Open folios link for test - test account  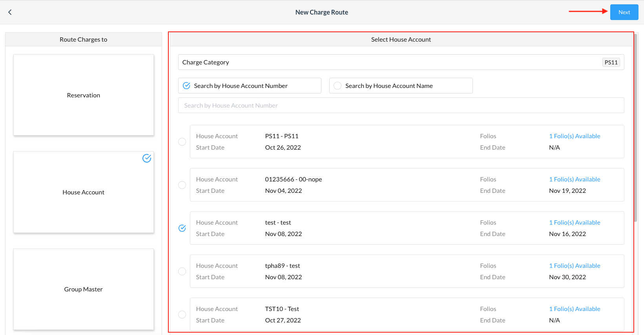coord(575,223)
